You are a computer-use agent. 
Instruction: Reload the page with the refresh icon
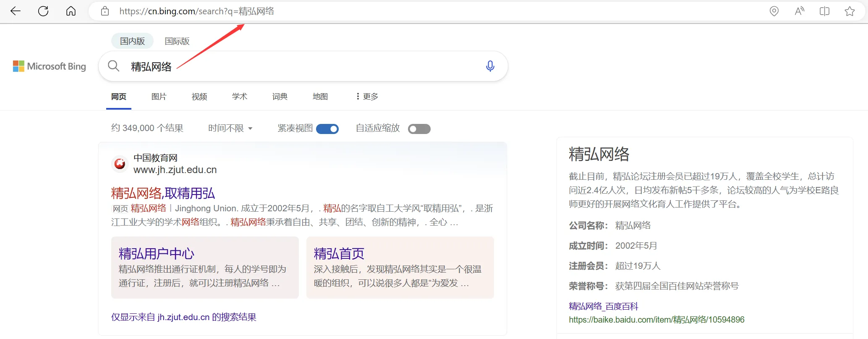[43, 11]
